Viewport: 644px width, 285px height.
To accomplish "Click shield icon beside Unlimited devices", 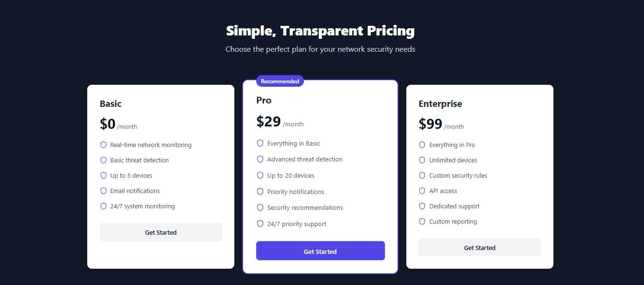I will tap(422, 160).
